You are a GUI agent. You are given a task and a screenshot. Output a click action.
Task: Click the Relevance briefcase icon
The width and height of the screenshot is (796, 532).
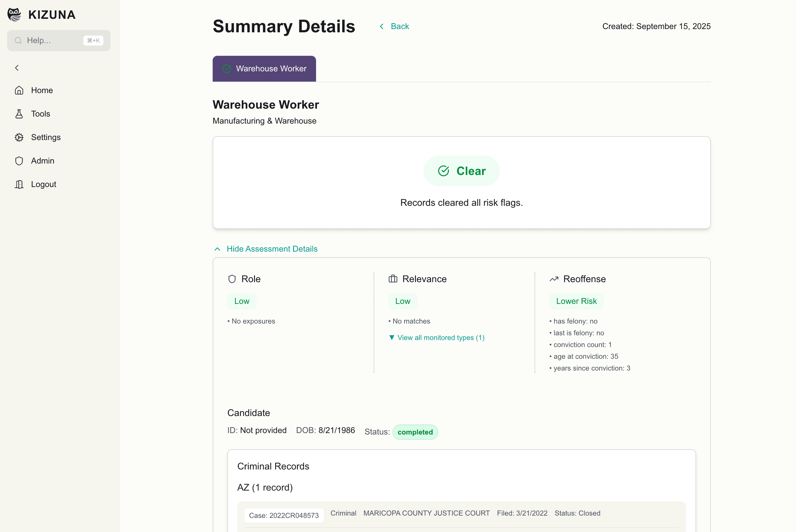(393, 279)
